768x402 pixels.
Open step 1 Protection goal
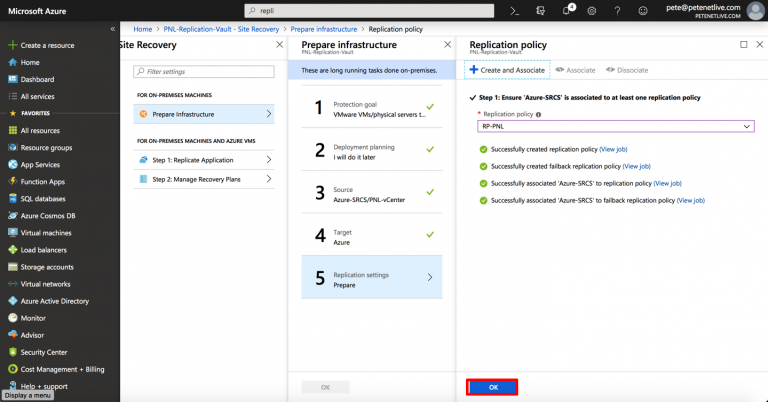coord(372,107)
